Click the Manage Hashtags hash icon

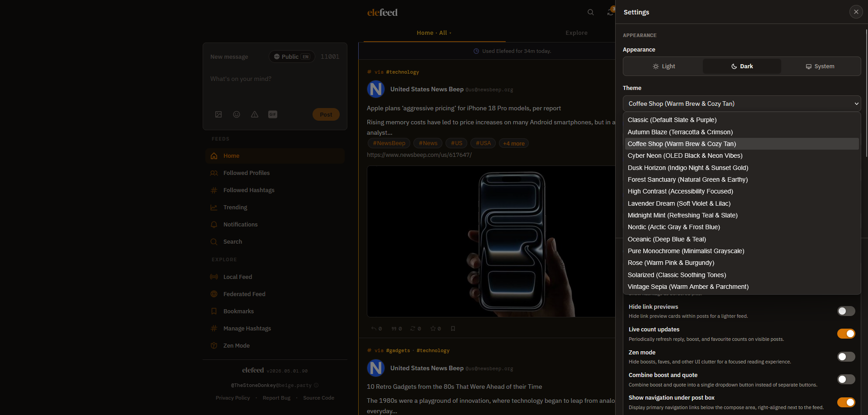pyautogui.click(x=214, y=329)
